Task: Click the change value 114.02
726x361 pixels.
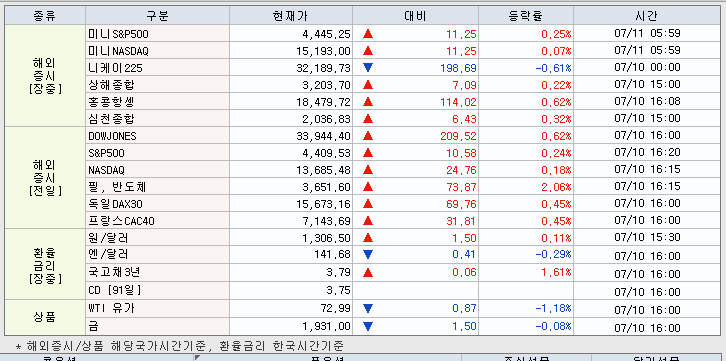Action: point(458,102)
